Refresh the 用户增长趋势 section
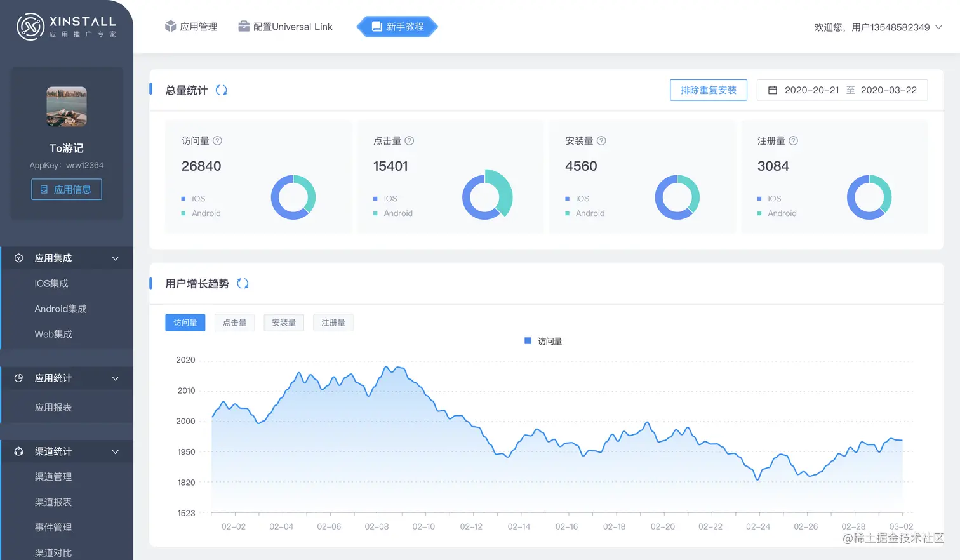This screenshot has width=960, height=560. point(243,283)
